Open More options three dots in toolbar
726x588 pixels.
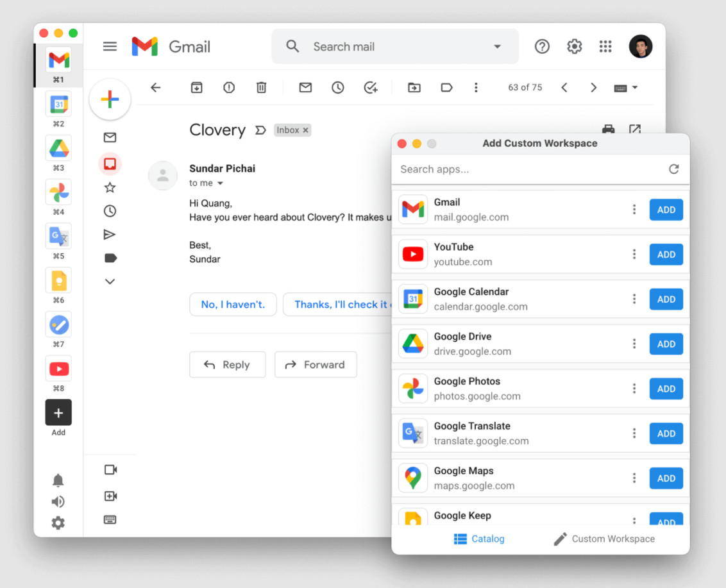click(x=475, y=87)
